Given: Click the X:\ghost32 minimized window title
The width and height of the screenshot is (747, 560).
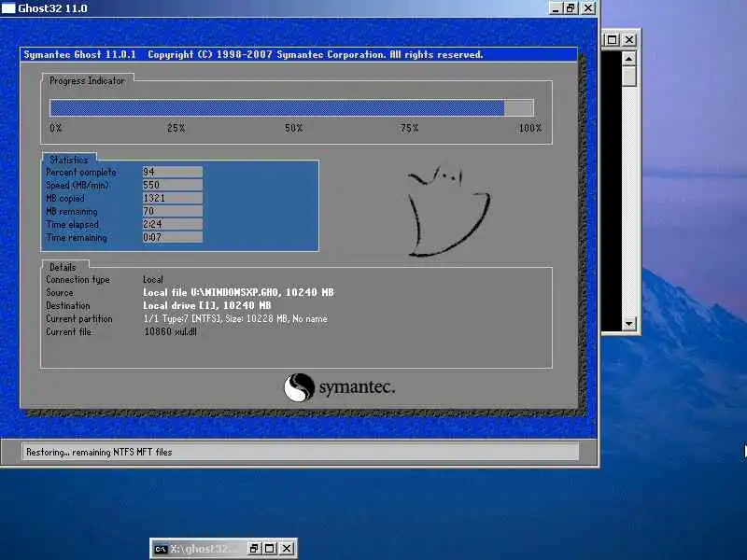Looking at the screenshot, I should 203,549.
